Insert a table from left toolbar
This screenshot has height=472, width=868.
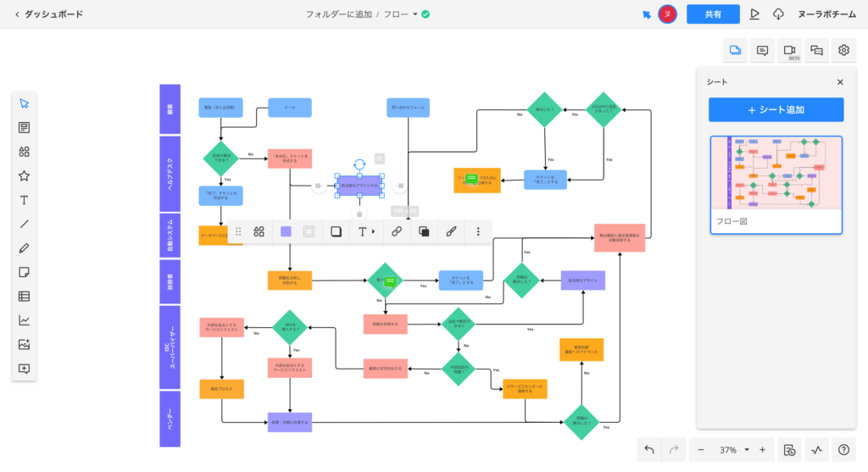(x=24, y=297)
